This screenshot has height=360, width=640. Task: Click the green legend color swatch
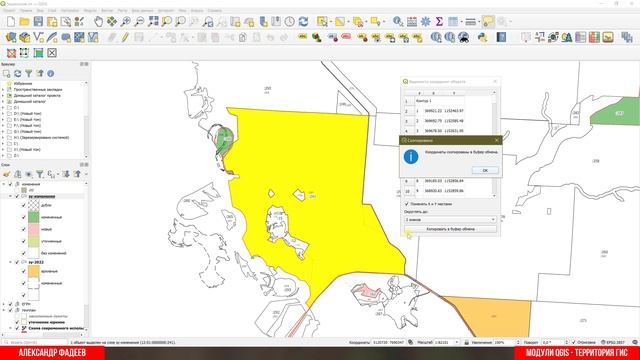tap(33, 217)
